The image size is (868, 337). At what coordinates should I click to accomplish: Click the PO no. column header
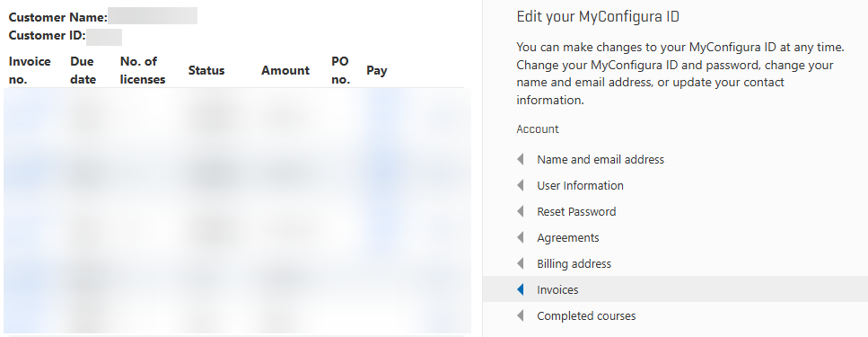(340, 70)
